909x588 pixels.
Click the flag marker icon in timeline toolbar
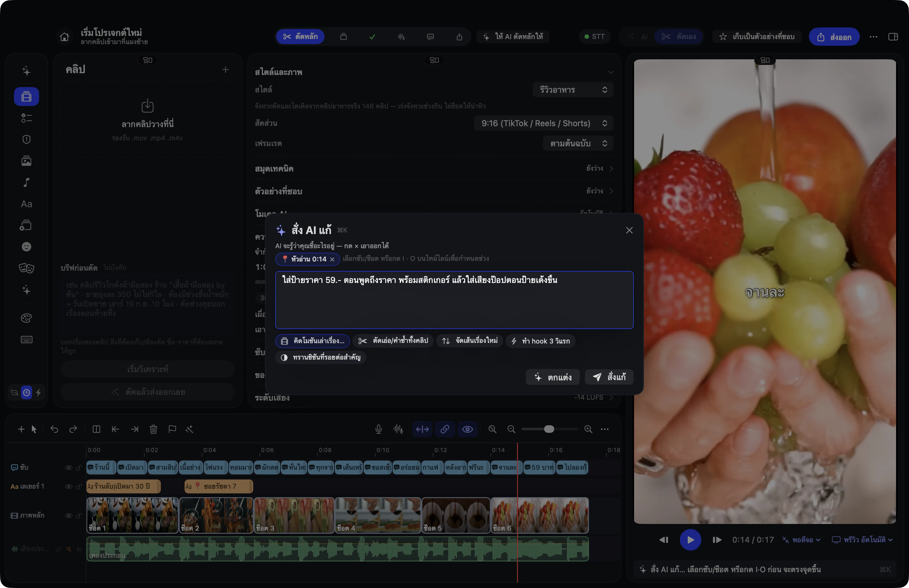(172, 429)
